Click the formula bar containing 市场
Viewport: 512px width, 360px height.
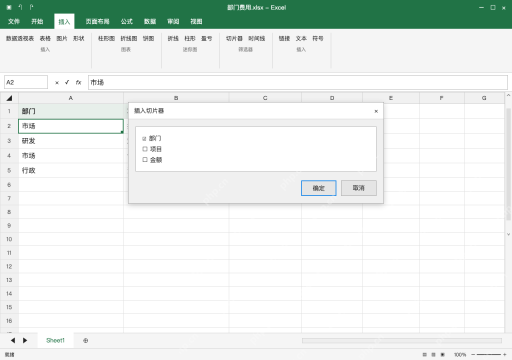pos(298,82)
